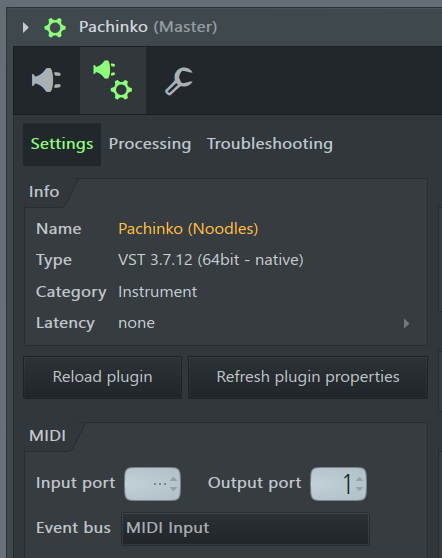Click the green gear icon in title bar
This screenshot has width=442, height=558.
(x=55, y=28)
